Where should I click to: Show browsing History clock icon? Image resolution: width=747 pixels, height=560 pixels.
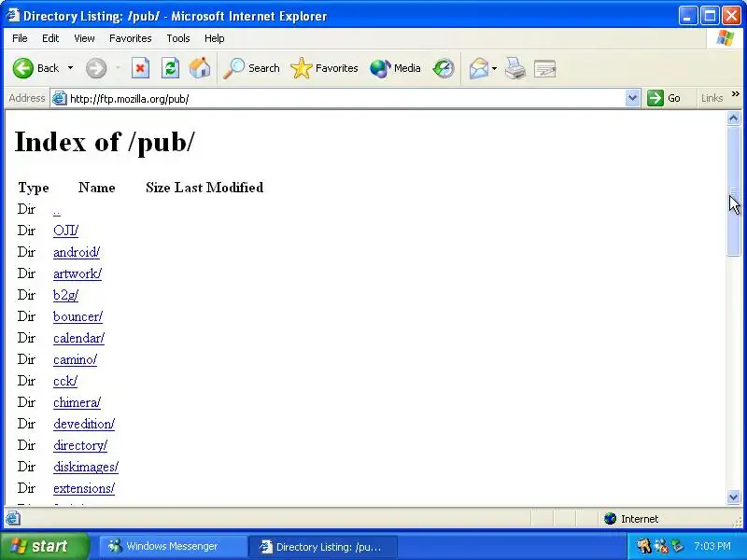click(x=444, y=68)
